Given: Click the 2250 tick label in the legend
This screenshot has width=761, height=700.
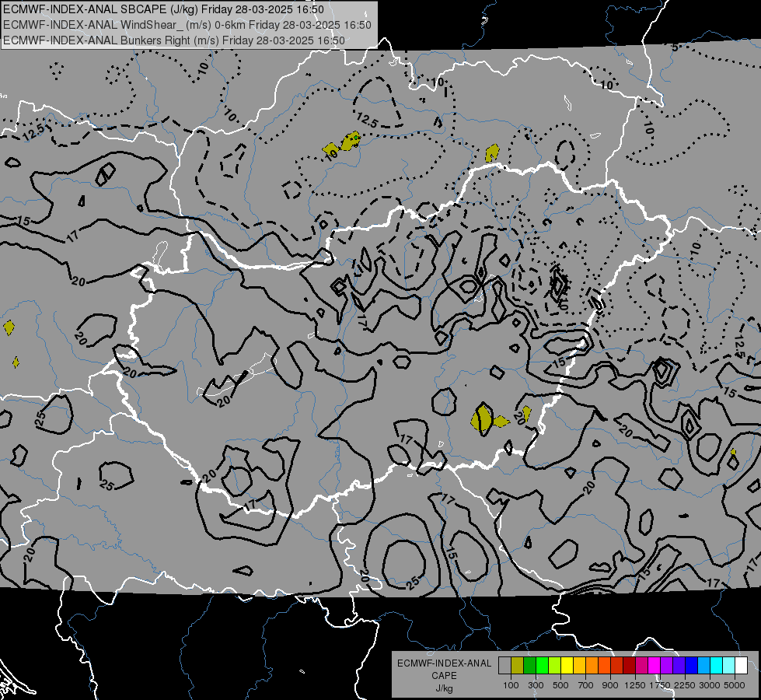Looking at the screenshot, I should 686,685.
